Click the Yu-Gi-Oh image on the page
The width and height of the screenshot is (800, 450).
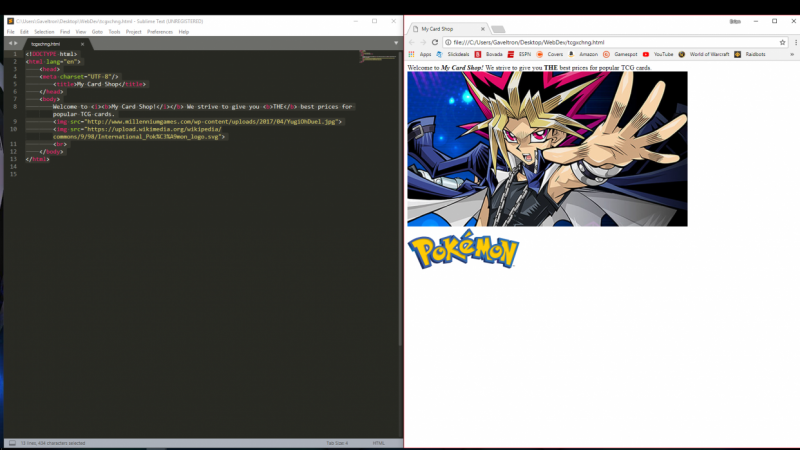coord(547,149)
